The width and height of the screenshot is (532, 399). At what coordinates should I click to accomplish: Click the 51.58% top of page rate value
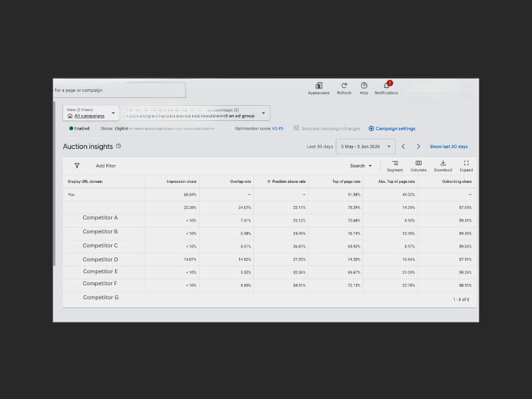point(354,194)
